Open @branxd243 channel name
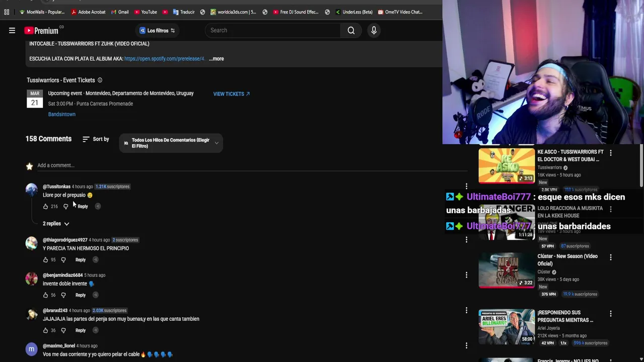 (x=55, y=311)
